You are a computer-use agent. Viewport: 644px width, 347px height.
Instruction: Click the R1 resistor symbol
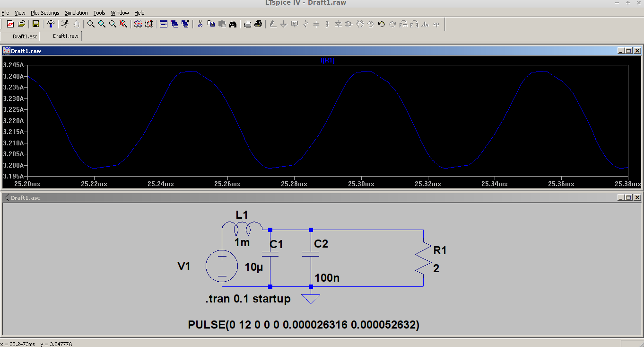tap(424, 258)
